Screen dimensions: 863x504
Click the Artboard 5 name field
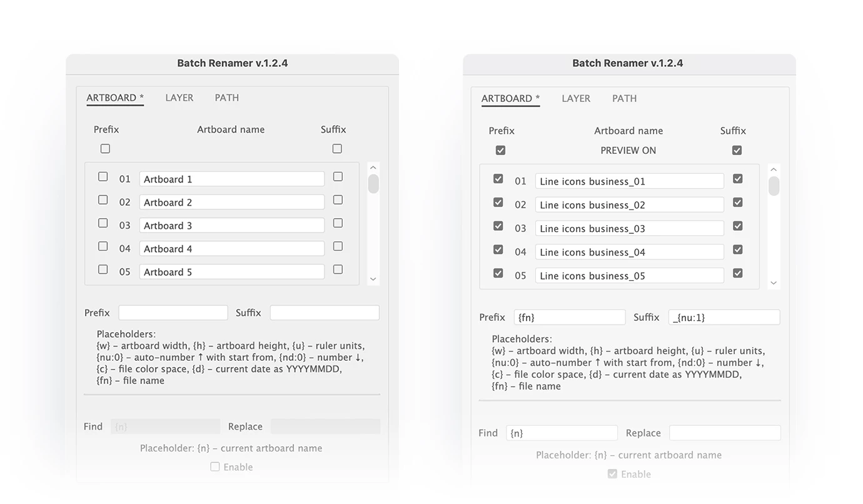click(232, 271)
